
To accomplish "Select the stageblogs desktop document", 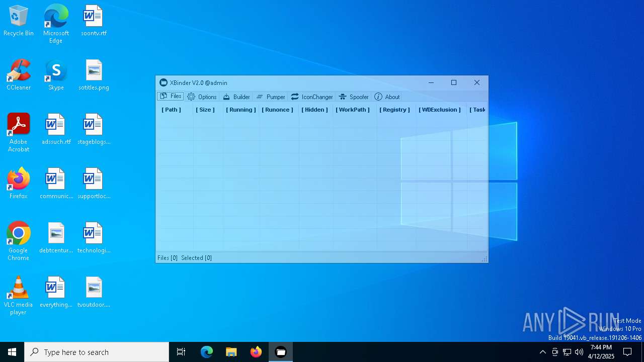I will [94, 130].
